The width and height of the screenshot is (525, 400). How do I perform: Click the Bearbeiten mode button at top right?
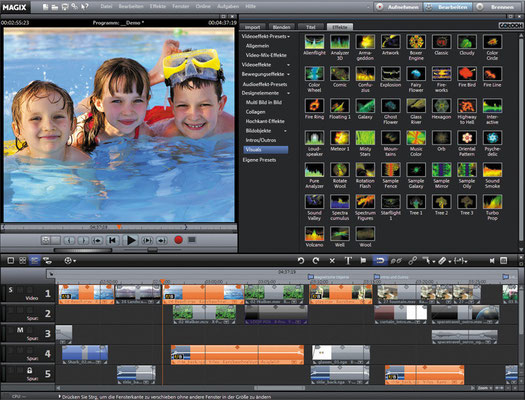tap(449, 7)
